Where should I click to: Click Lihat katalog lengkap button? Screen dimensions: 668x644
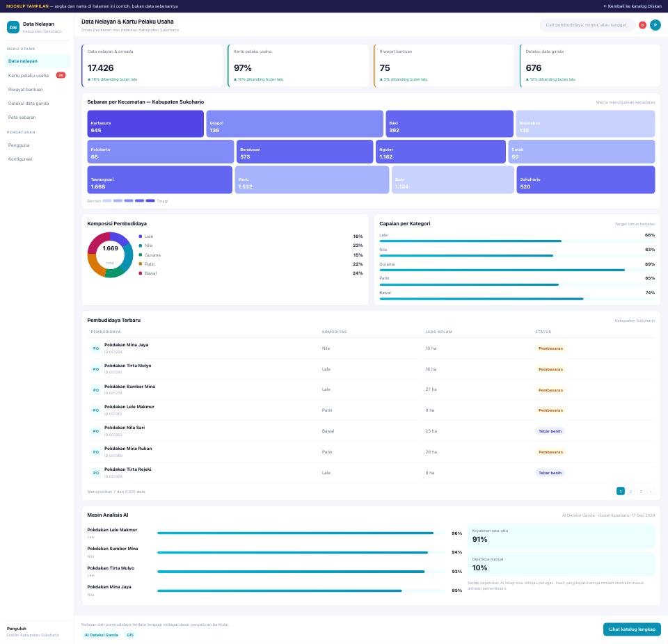(x=632, y=629)
